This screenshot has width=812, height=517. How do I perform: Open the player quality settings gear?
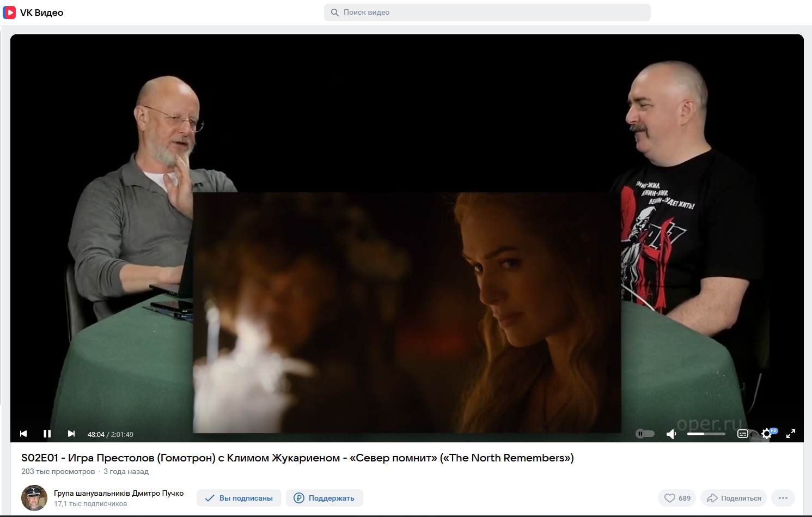point(767,434)
